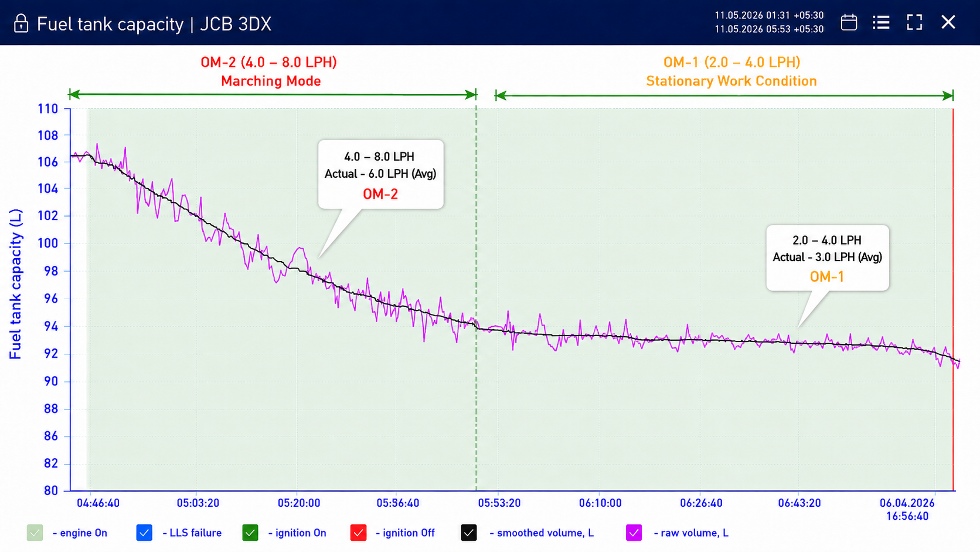Click the start date 11.05.2026 01:31
This screenshot has height=552, width=980.
point(769,15)
